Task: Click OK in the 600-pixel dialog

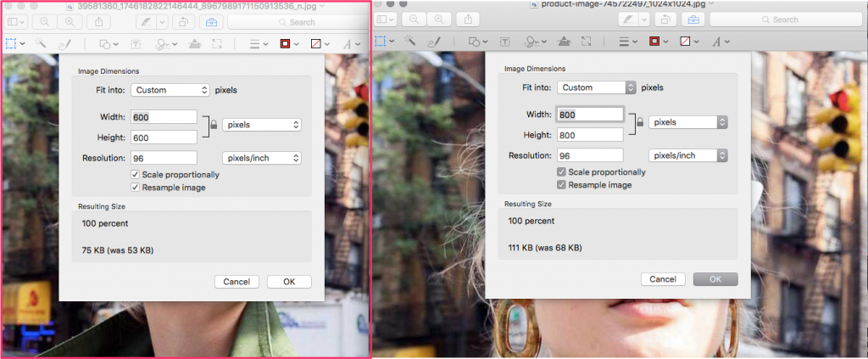Action: [289, 282]
